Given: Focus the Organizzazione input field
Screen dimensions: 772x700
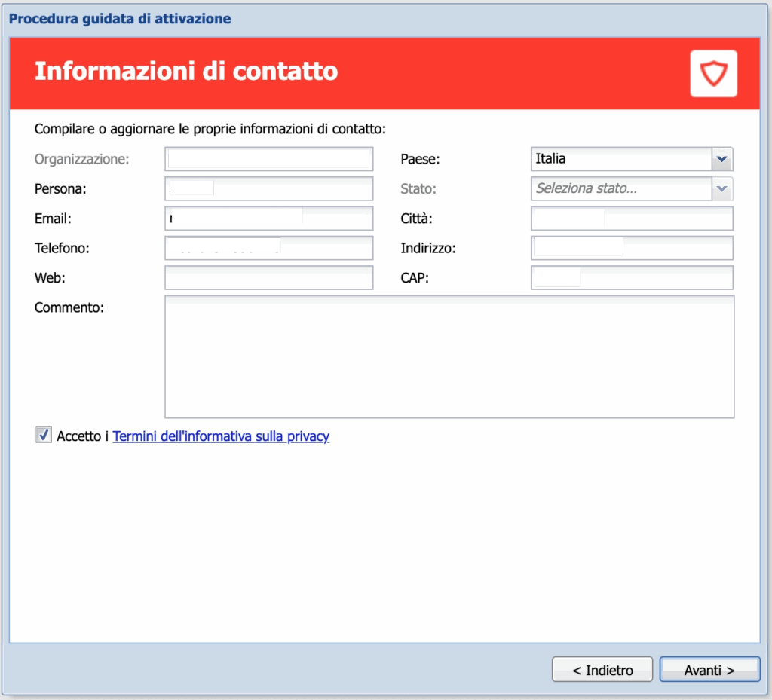Looking at the screenshot, I should tap(268, 159).
